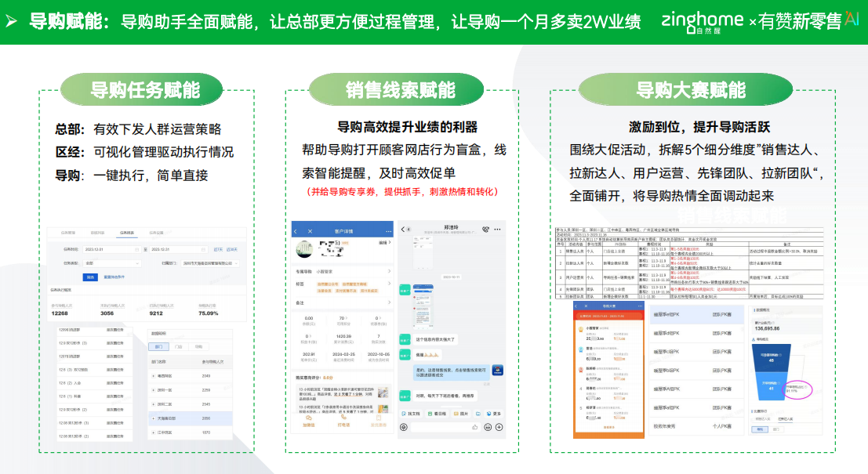Click the 12.6 (2) 入会 task row
Screen dimensions: 868x474
94,383
